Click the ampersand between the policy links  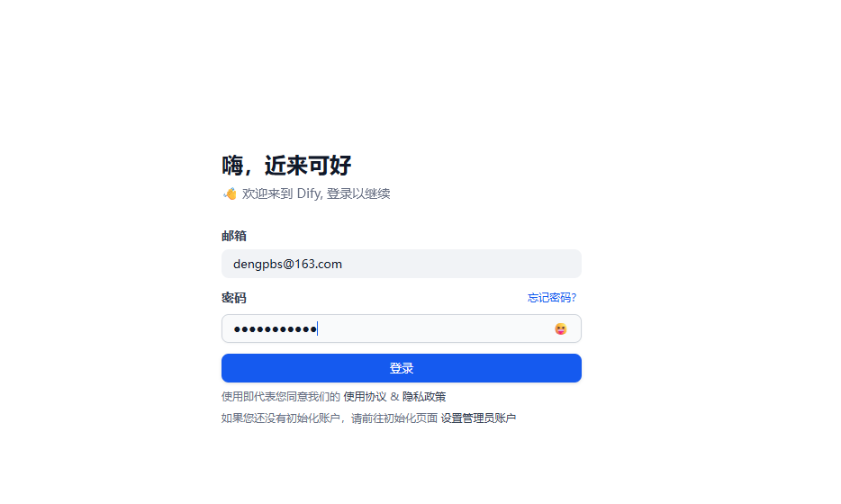[x=394, y=397]
